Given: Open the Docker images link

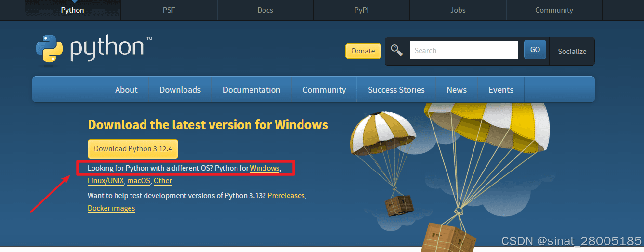Looking at the screenshot, I should click(x=111, y=208).
